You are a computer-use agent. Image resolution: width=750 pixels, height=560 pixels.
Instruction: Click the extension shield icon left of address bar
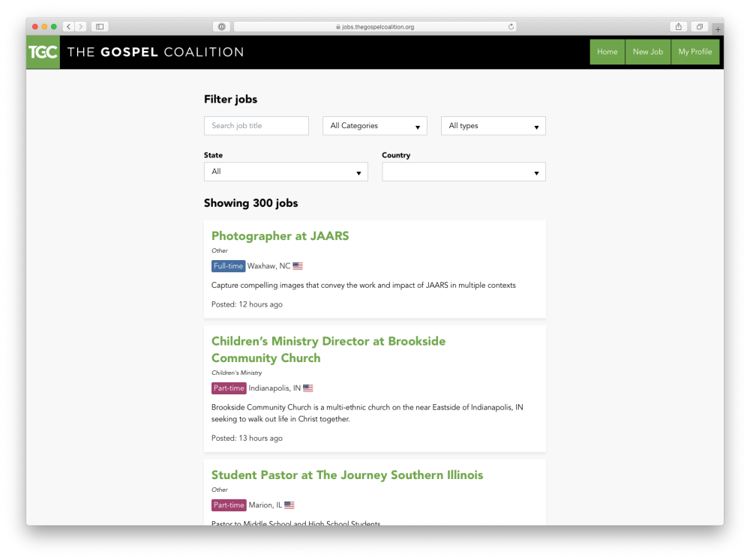(x=221, y=25)
